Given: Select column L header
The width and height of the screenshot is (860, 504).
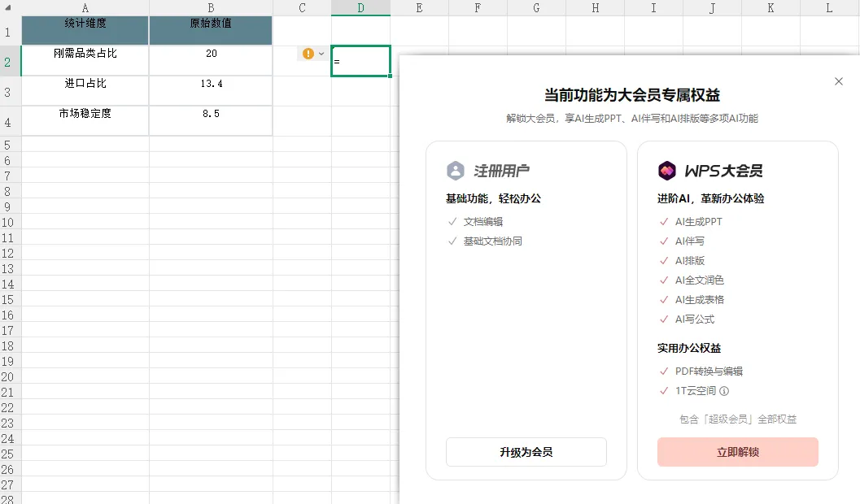Looking at the screenshot, I should click(x=829, y=7).
